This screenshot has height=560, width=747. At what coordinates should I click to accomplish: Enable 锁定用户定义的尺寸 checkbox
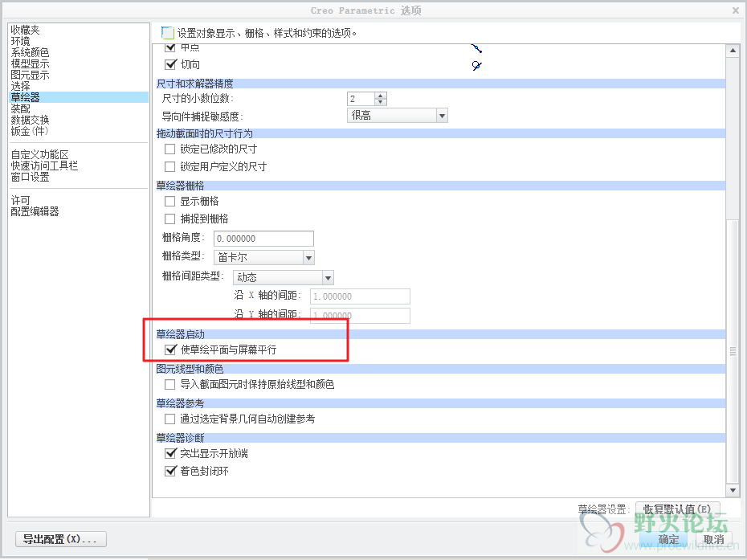tap(169, 167)
